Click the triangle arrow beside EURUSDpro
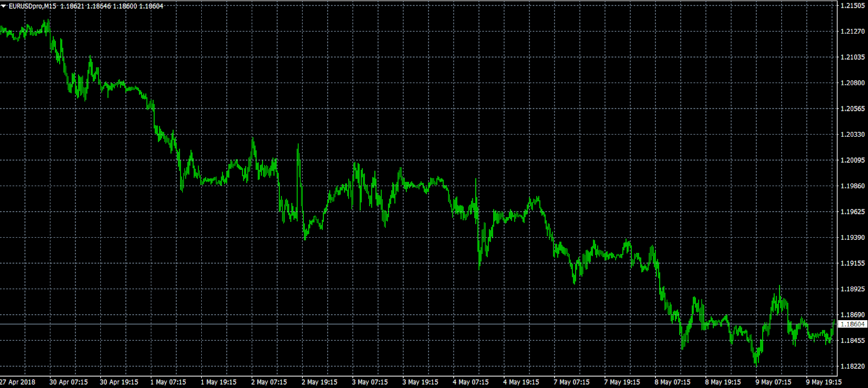Screen dimensions: 868x388 pos(3,7)
